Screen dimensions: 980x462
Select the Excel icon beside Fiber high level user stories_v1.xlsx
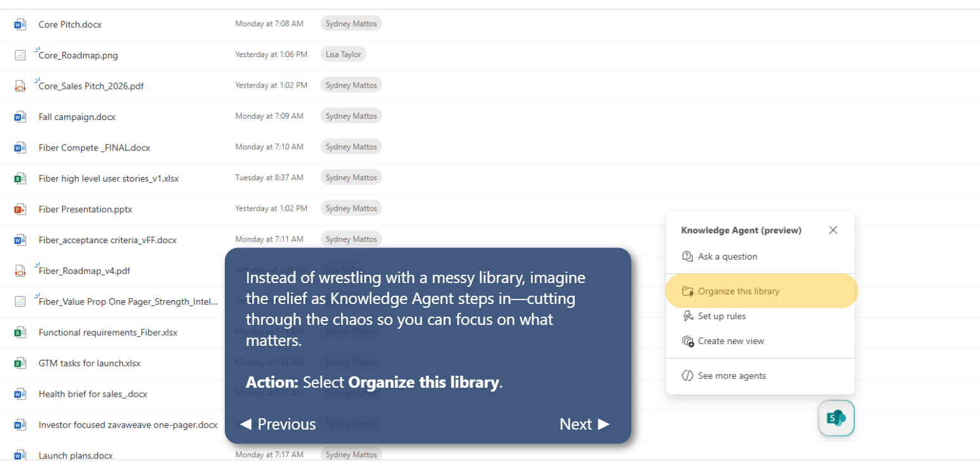pyautogui.click(x=20, y=178)
